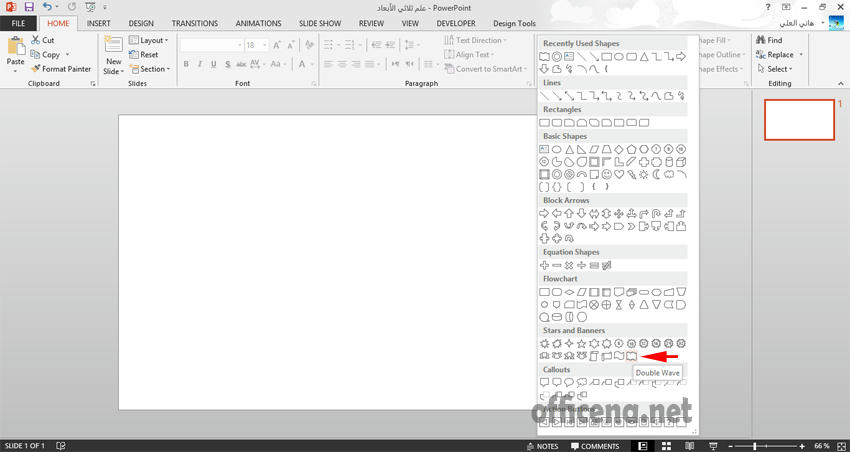Open the font name combo box
This screenshot has width=850, height=452.
click(211, 46)
